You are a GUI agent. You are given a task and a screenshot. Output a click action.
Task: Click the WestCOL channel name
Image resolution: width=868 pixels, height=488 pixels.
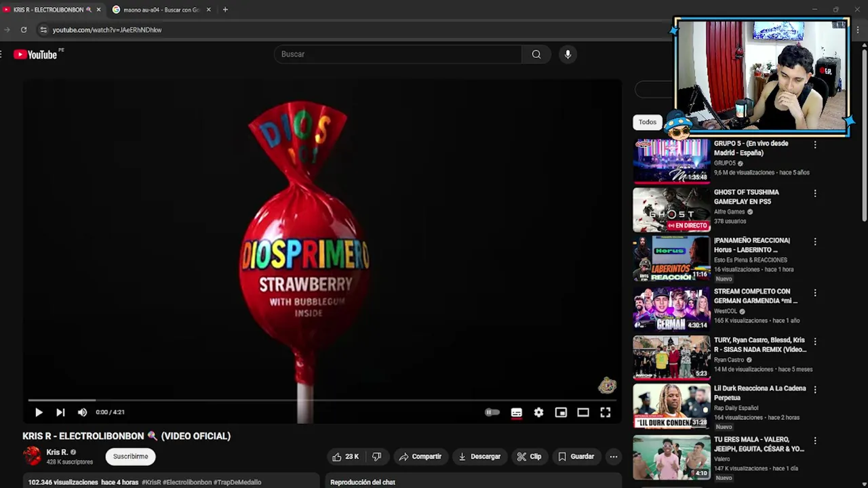click(726, 311)
